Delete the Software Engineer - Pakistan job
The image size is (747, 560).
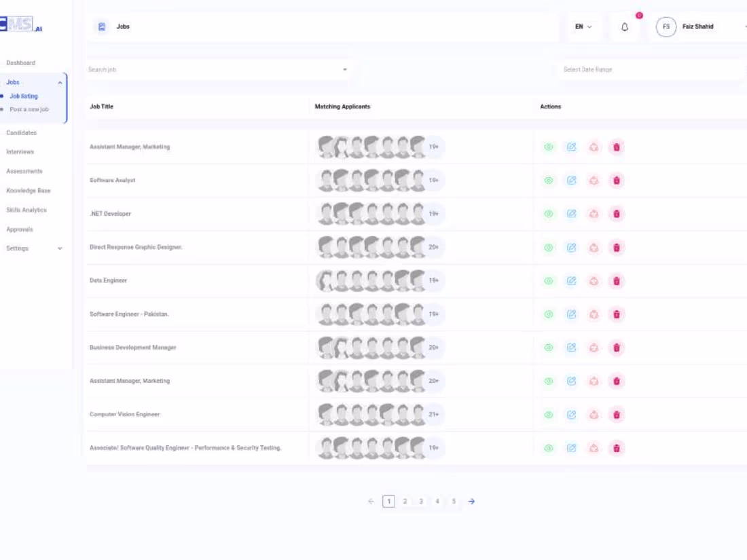(x=617, y=314)
